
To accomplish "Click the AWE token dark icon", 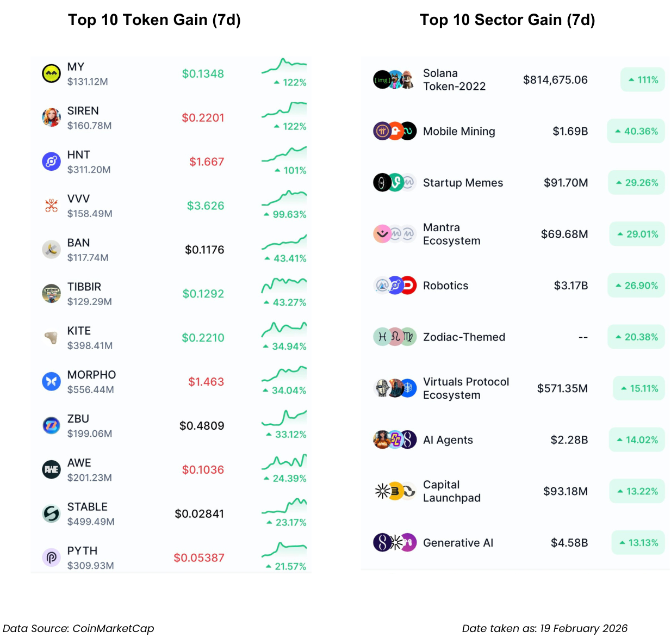I will click(52, 469).
